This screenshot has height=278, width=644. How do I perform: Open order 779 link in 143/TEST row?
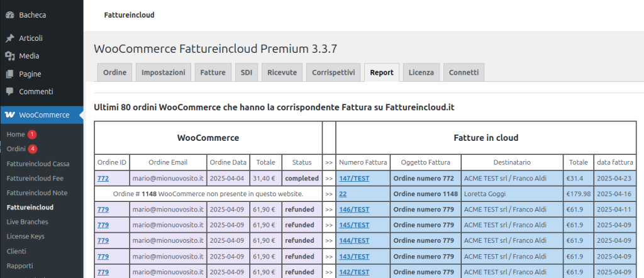tap(103, 256)
